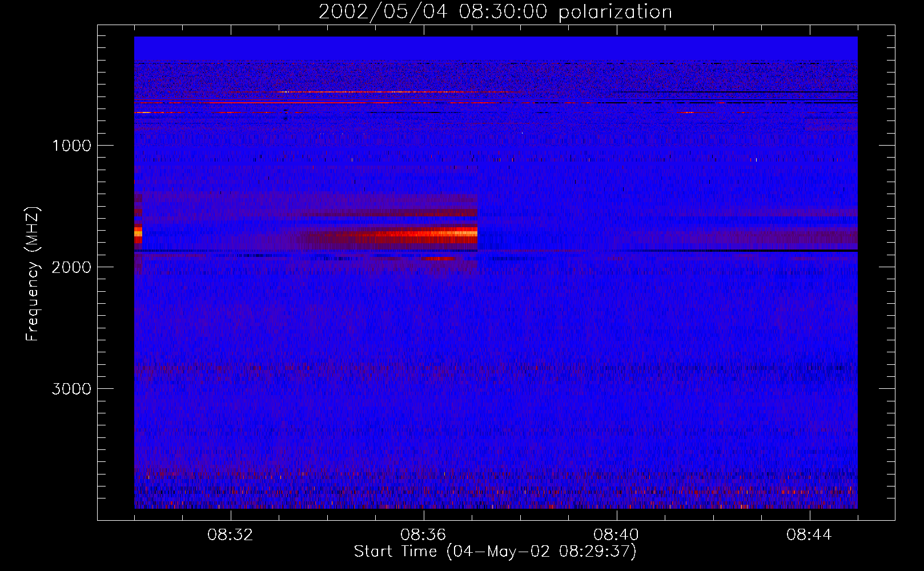The image size is (924, 571).
Task: Click the small red emission patch near 2000 MHz
Action: (x=439, y=258)
